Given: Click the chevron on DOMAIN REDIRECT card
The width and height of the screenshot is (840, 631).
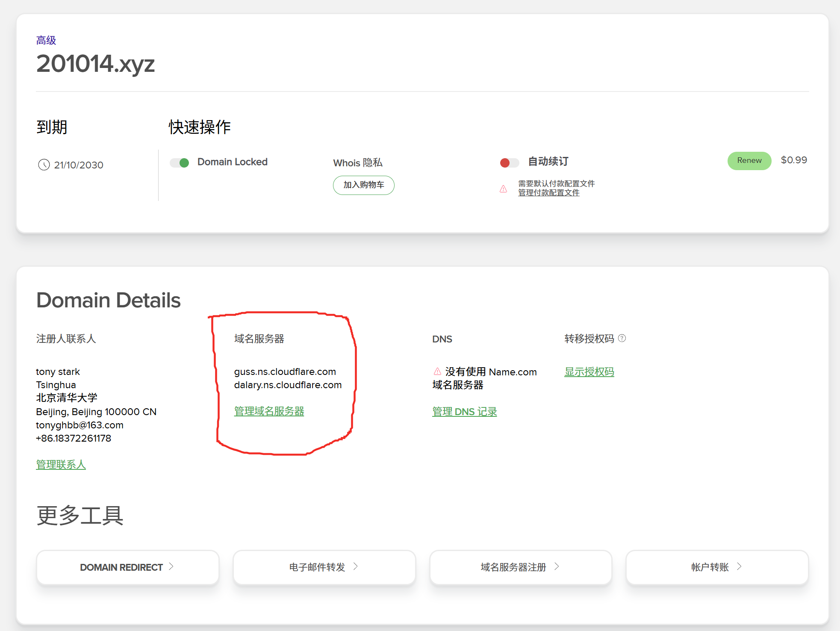Looking at the screenshot, I should click(171, 566).
